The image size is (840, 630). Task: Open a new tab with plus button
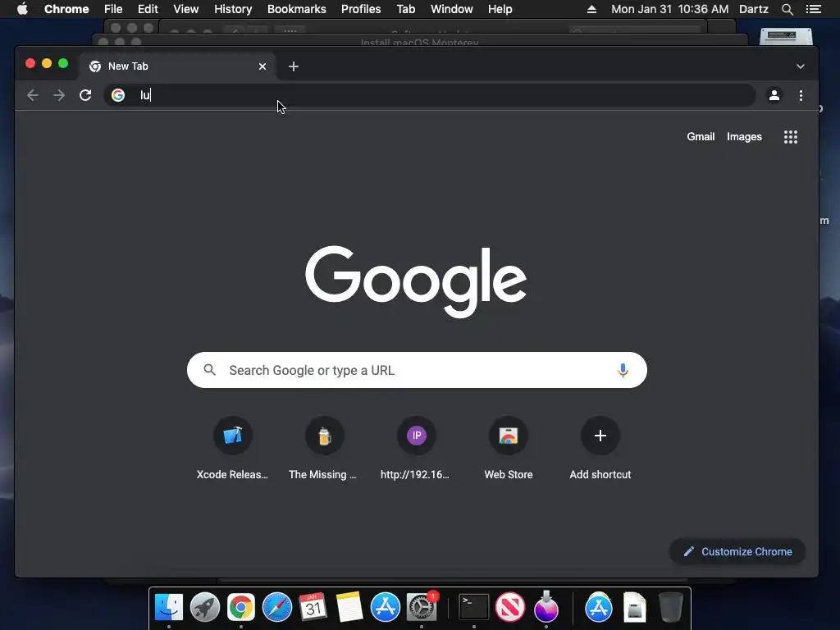[x=294, y=66]
